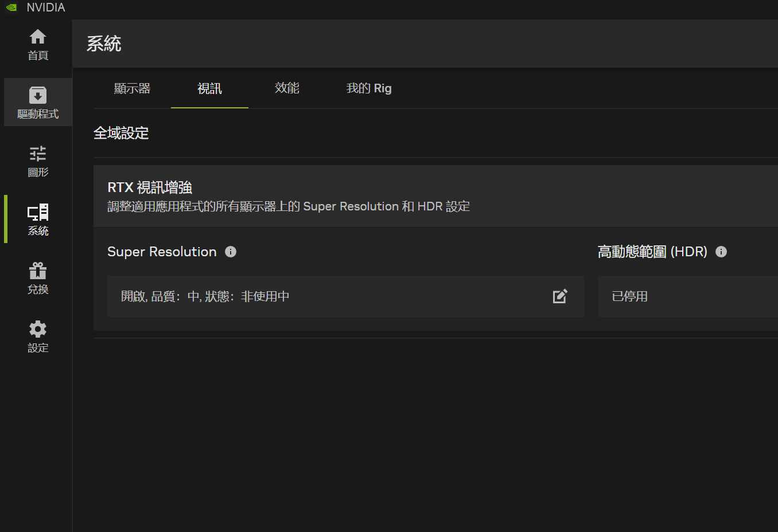Click the 全域設定 section heading
Image resolution: width=778 pixels, height=532 pixels.
click(x=121, y=133)
